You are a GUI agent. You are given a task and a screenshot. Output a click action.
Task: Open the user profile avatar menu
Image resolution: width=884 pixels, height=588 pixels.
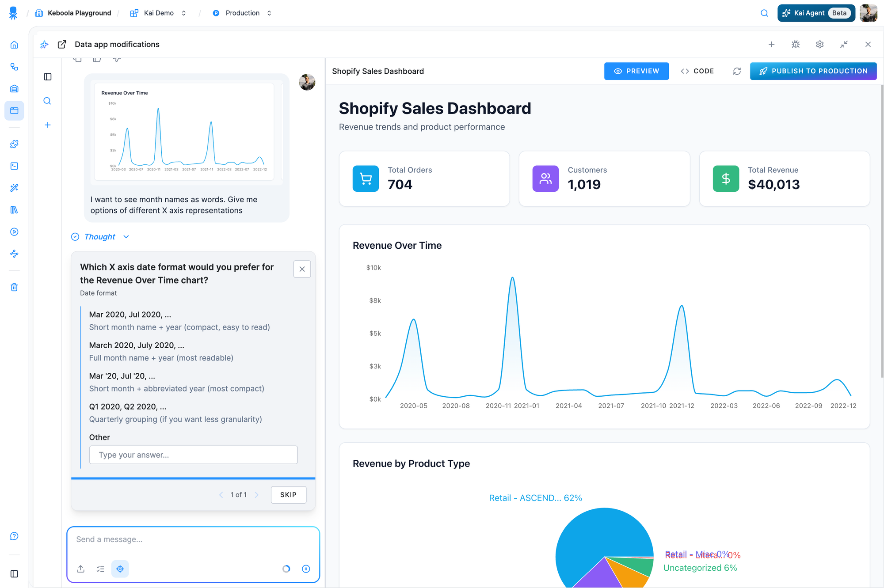(869, 13)
